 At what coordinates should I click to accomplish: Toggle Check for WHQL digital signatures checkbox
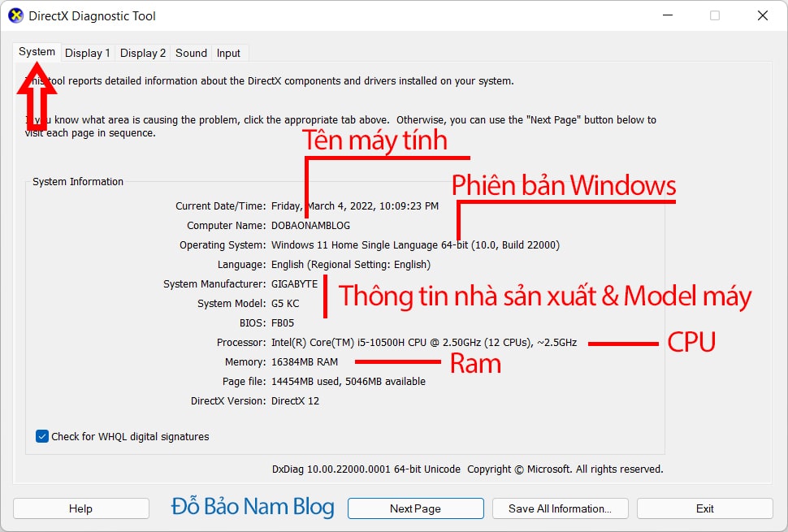click(42, 436)
